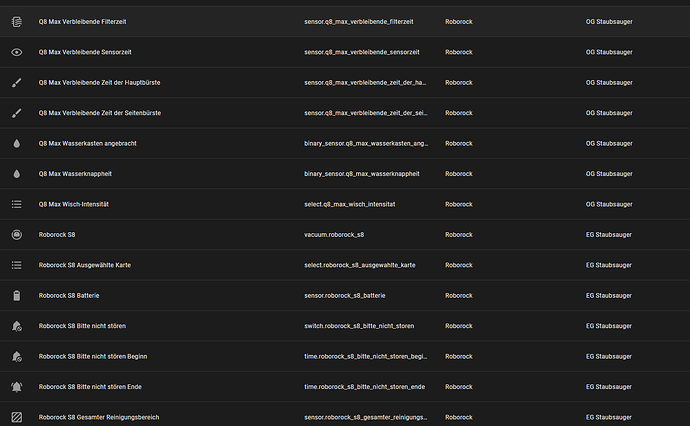Image resolution: width=690 pixels, height=426 pixels.
Task: Select Roborock S8 Bitte nicht stören name
Action: pos(82,326)
